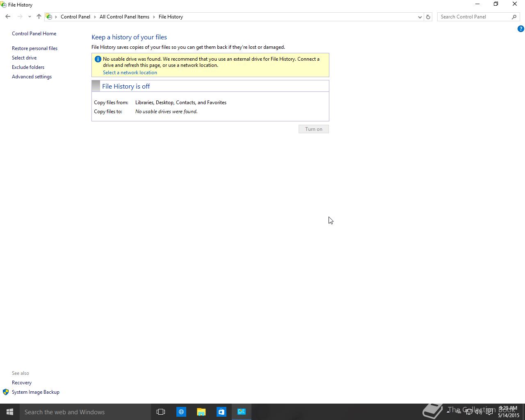Click the network tray icon

[468, 412]
